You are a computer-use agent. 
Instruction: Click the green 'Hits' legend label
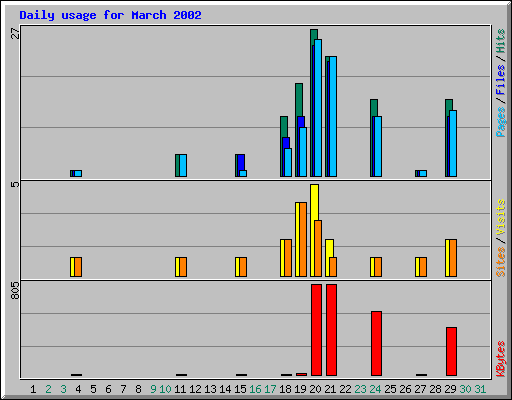pyautogui.click(x=500, y=41)
